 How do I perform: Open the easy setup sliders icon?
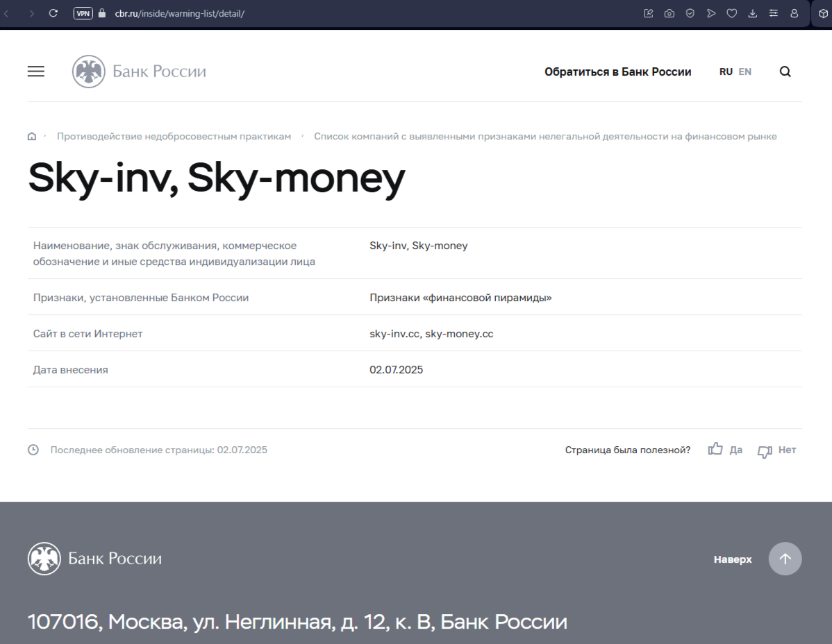[773, 13]
